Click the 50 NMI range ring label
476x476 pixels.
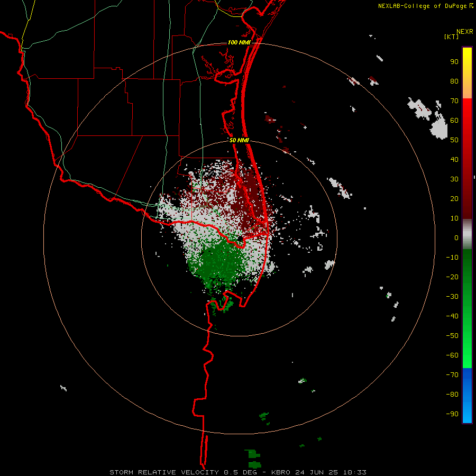(239, 140)
